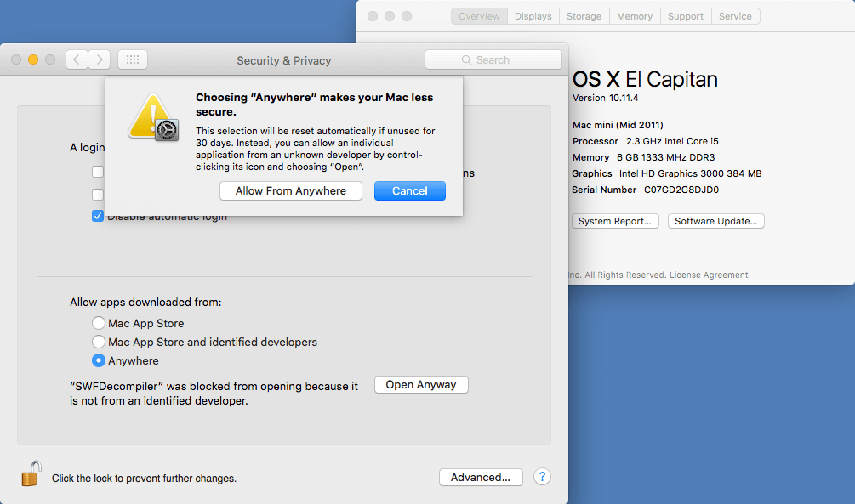Click 'Allow apps downloaded from:' label
This screenshot has height=504, width=855.
pos(145,302)
